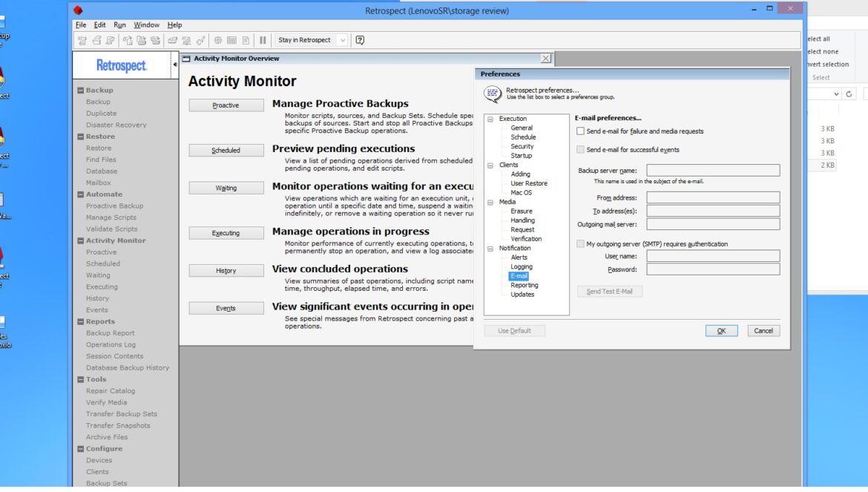Click the Executing button in Activity Monitor

[226, 233]
